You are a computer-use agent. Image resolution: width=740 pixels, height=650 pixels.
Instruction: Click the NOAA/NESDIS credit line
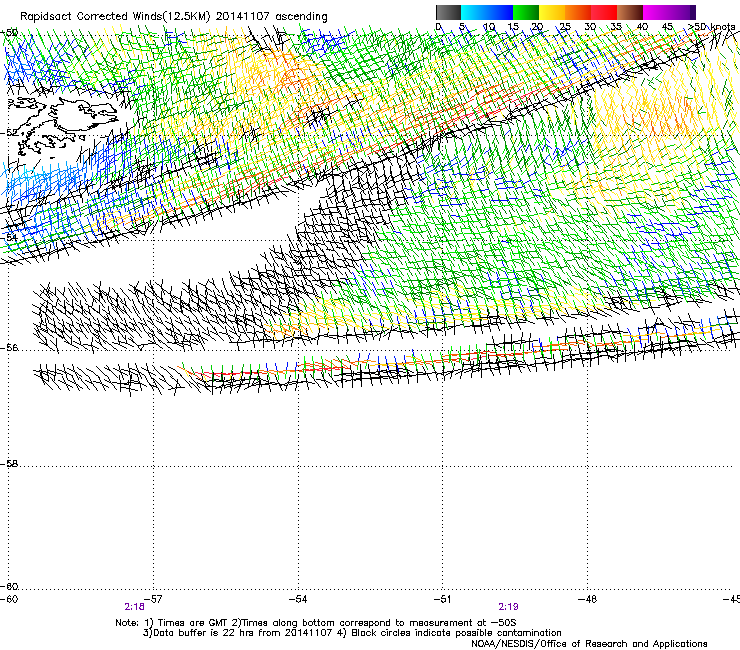[x=589, y=644]
